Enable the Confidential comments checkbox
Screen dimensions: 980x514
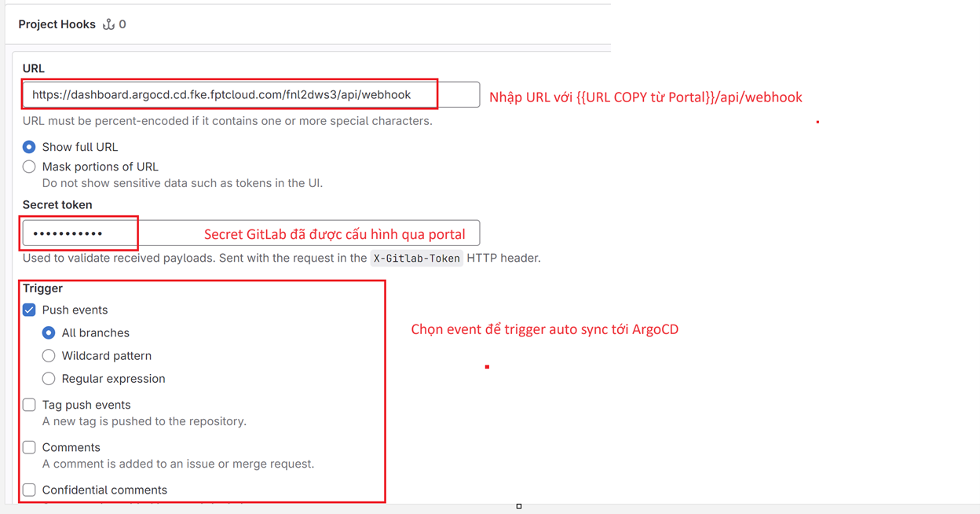(x=29, y=490)
